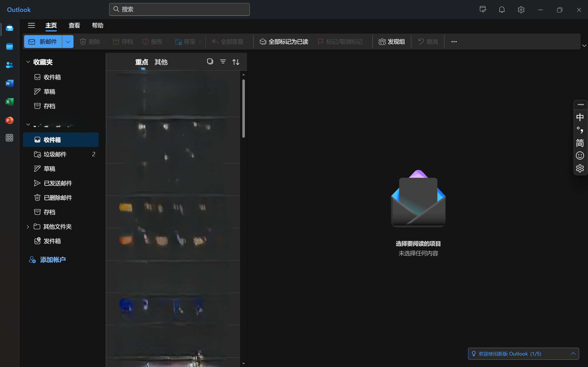Screen dimensions: 588x367
Task: Open the notifications bell
Action: click(x=502, y=10)
